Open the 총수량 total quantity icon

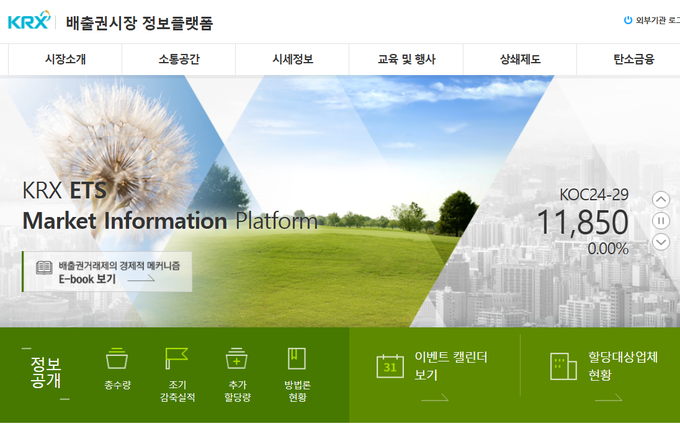tap(117, 358)
